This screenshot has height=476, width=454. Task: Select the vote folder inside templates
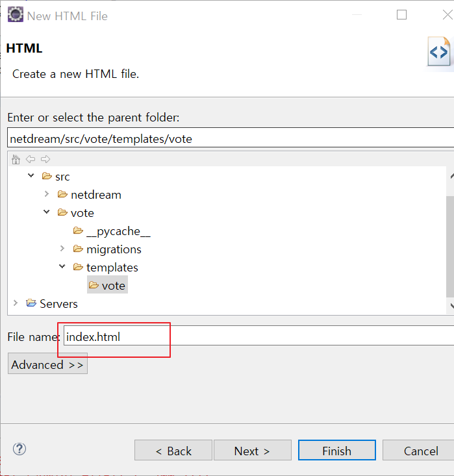pyautogui.click(x=108, y=285)
